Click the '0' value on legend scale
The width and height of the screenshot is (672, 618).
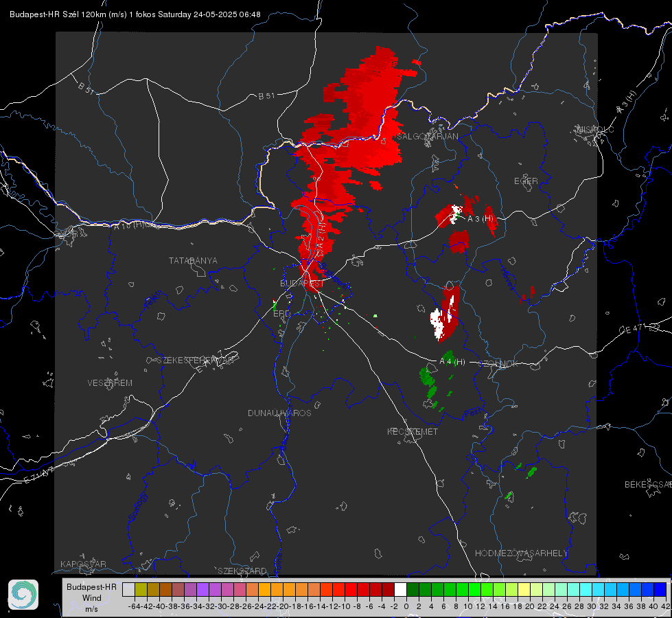(406, 606)
